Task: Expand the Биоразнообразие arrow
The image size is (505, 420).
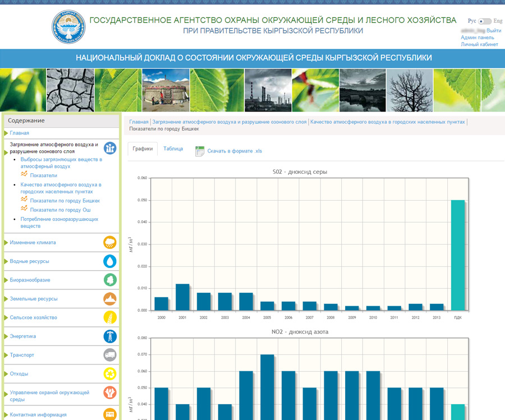Action: pos(6,280)
